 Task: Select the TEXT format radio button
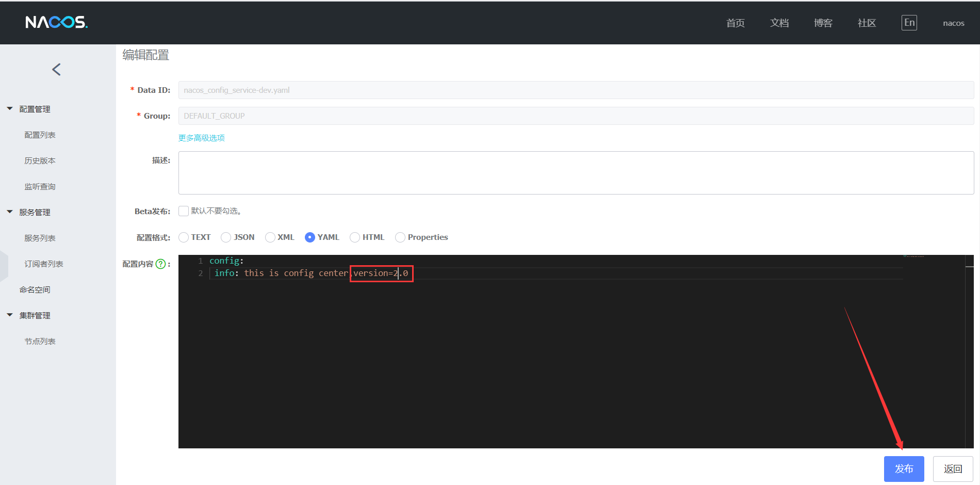click(183, 237)
